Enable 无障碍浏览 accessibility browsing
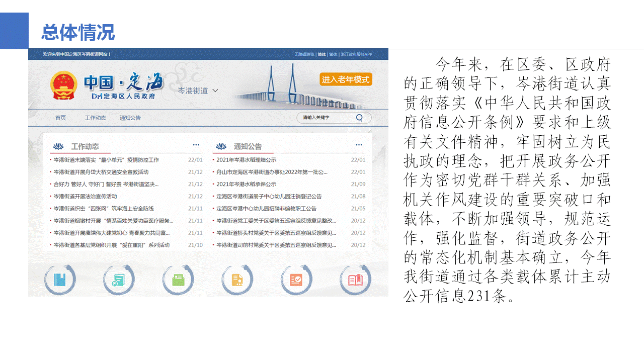This screenshot has width=644, height=362. point(304,54)
